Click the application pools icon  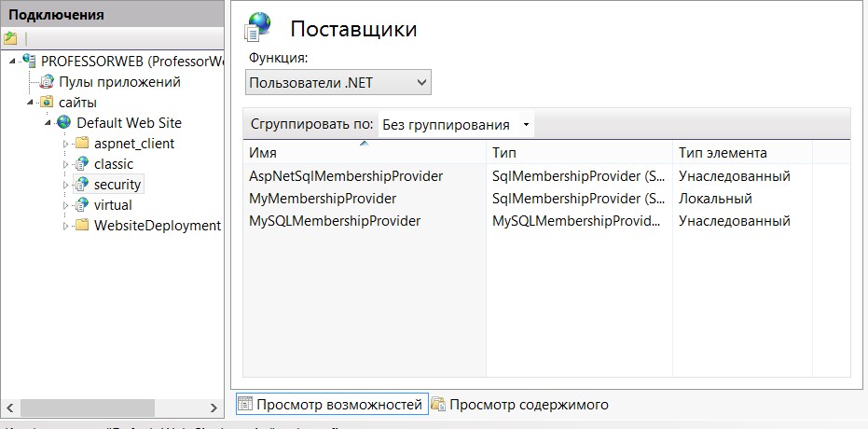point(47,81)
